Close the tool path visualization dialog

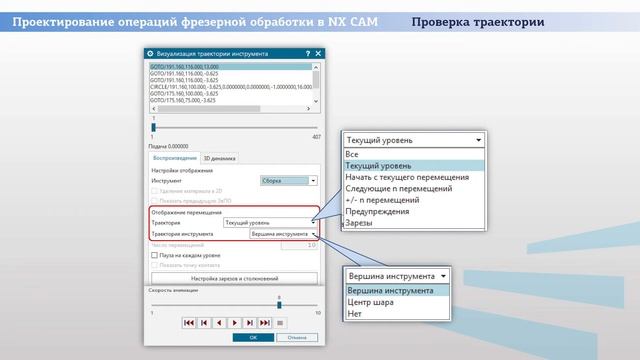(318, 53)
